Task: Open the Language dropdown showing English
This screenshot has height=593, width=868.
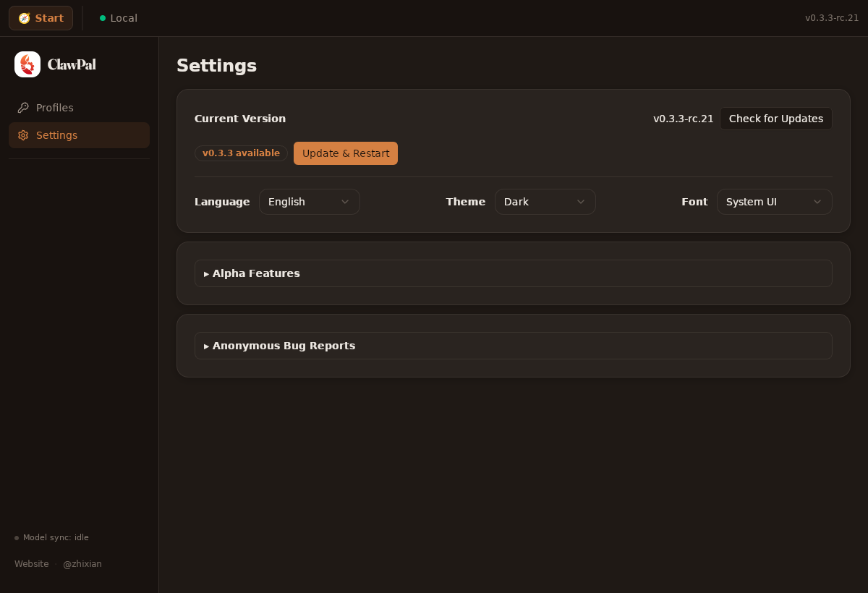Action: 310,202
